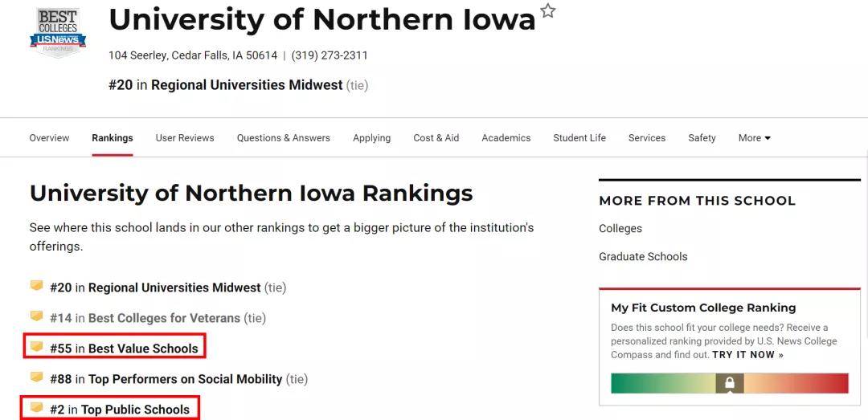This screenshot has width=868, height=420.
Task: Click badge icon beside #14 Best Colleges for Veterans
Action: point(36,316)
